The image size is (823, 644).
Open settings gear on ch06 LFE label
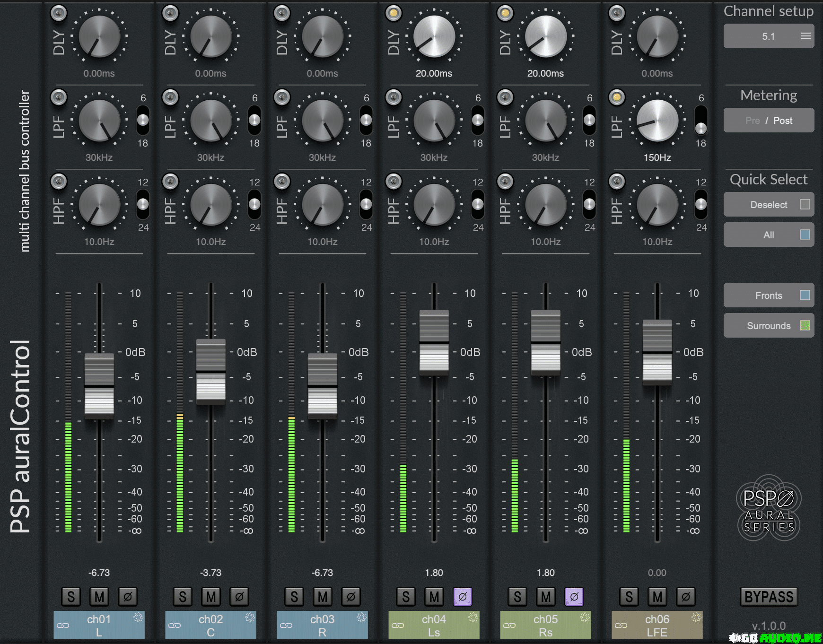coord(696,618)
